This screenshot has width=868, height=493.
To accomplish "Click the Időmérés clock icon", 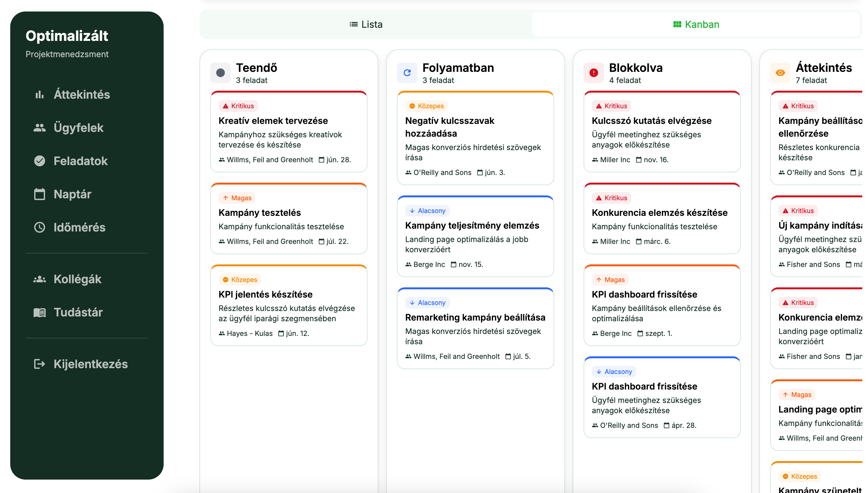I will coord(40,227).
